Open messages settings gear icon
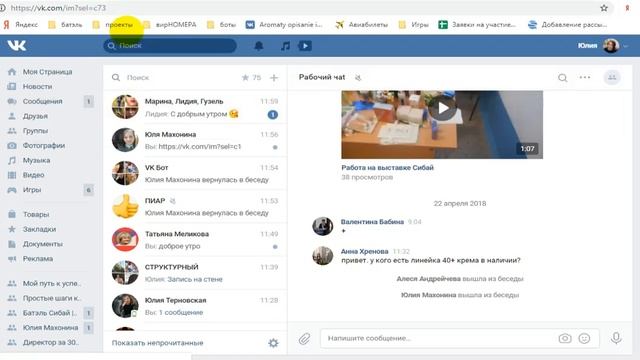 273,343
